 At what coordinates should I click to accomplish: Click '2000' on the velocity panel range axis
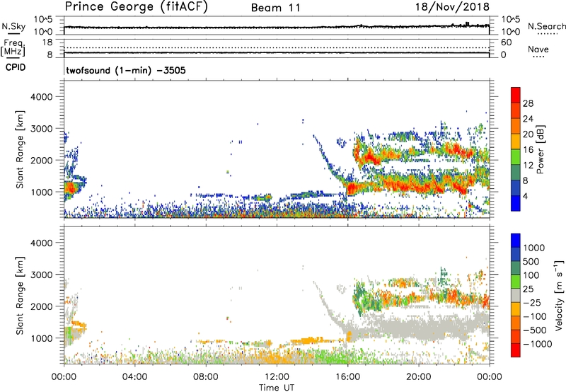[41, 306]
